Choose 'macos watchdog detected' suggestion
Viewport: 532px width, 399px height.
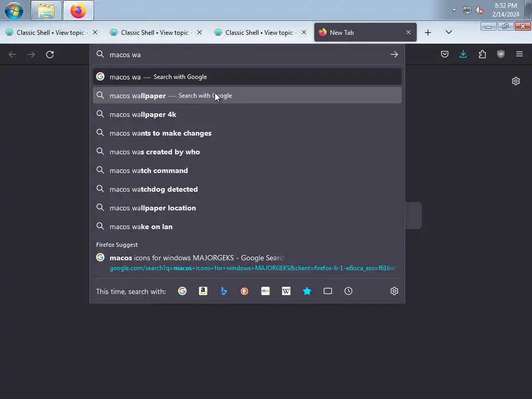[247, 189]
